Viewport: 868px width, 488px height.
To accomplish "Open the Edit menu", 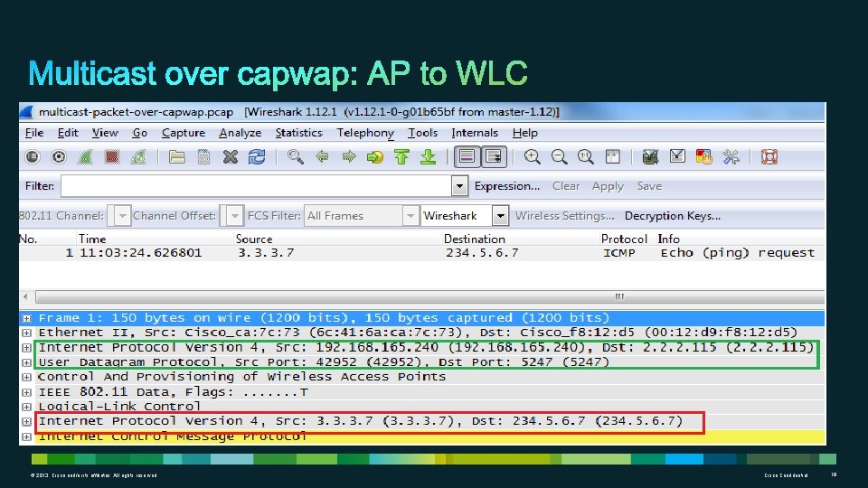I will point(68,133).
